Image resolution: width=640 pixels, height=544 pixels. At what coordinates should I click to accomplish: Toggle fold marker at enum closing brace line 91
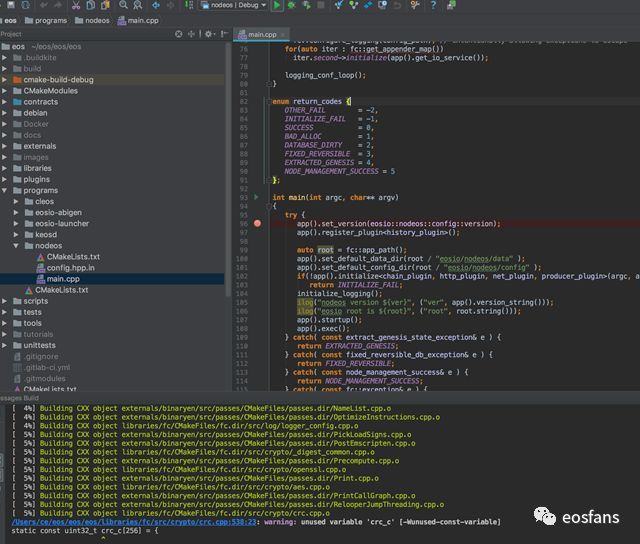pyautogui.click(x=269, y=180)
